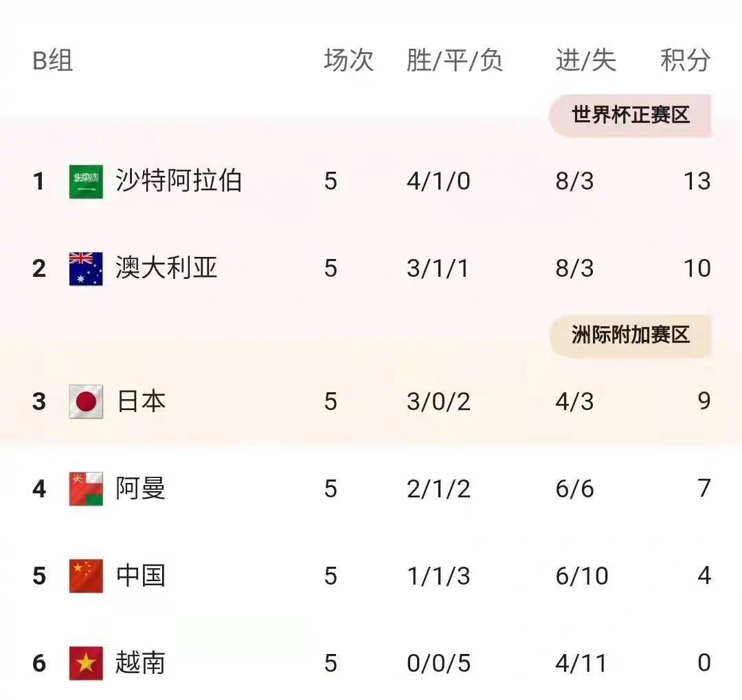The height and width of the screenshot is (700, 742).
Task: Click the 场次 column header
Action: 348,60
